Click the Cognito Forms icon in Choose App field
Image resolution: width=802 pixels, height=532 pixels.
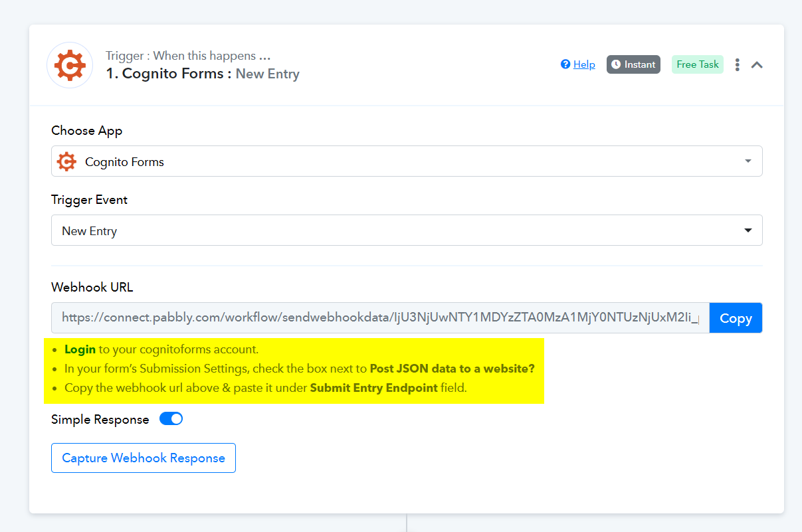pyautogui.click(x=66, y=161)
